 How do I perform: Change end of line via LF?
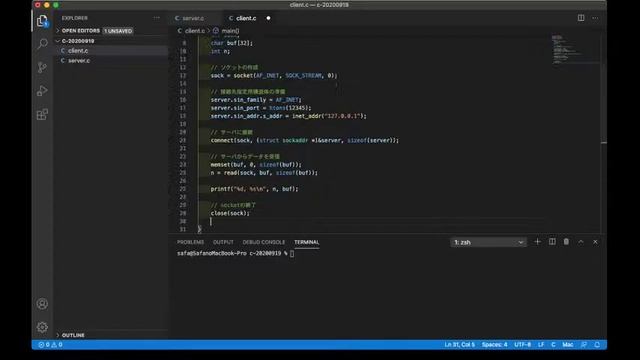(x=541, y=345)
